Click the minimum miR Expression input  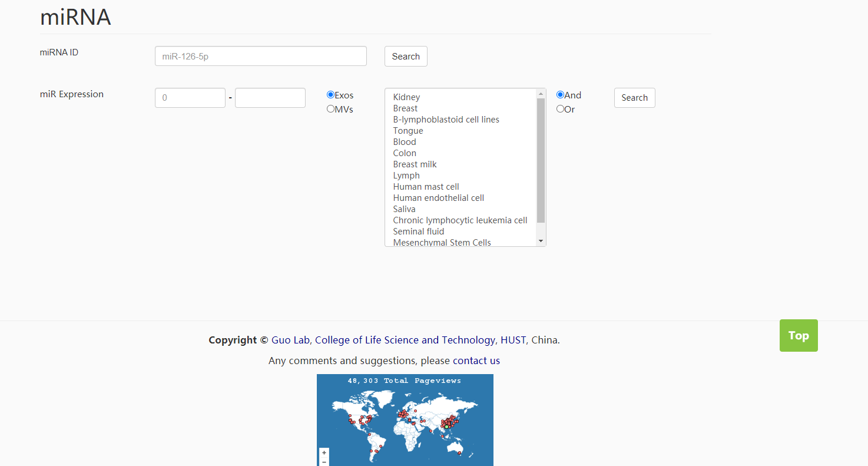tap(190, 98)
